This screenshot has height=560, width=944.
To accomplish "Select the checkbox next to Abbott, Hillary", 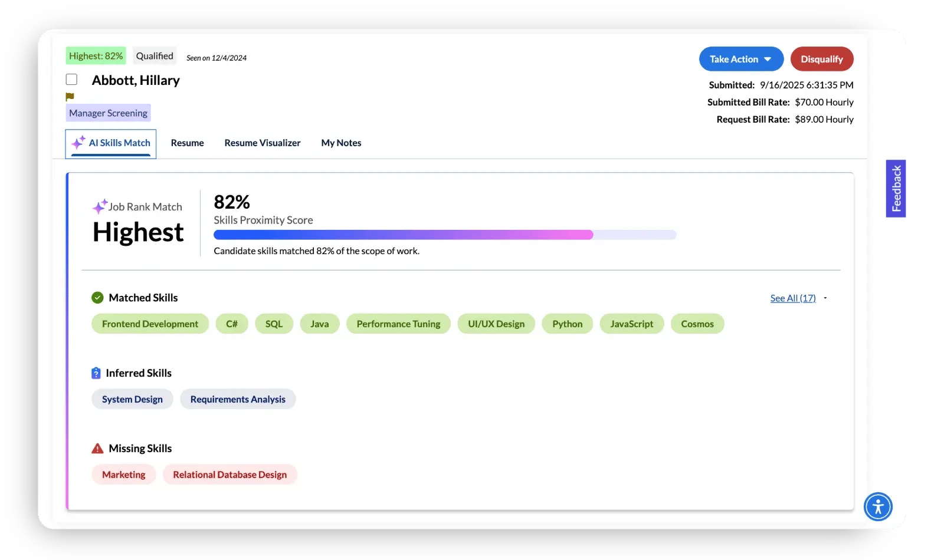I will [x=71, y=80].
